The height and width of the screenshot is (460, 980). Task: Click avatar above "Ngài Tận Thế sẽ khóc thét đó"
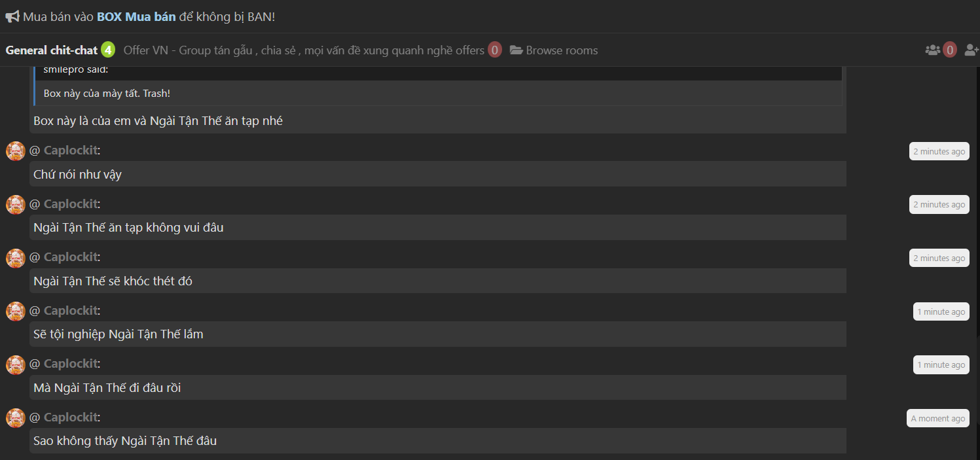16,258
